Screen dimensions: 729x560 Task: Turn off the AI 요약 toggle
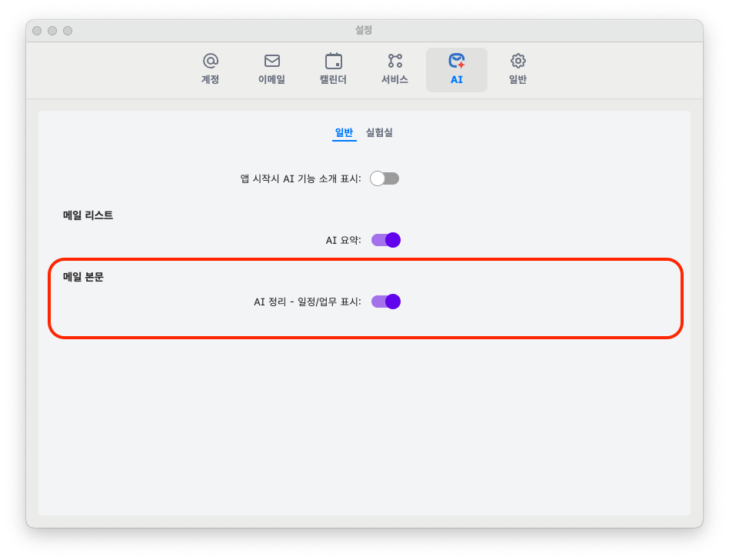pos(385,240)
